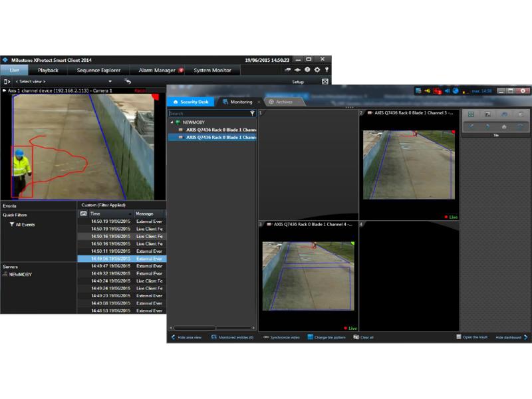This screenshot has height=399, width=532.
Task: Click Change tile pattern
Action: [x=327, y=337]
